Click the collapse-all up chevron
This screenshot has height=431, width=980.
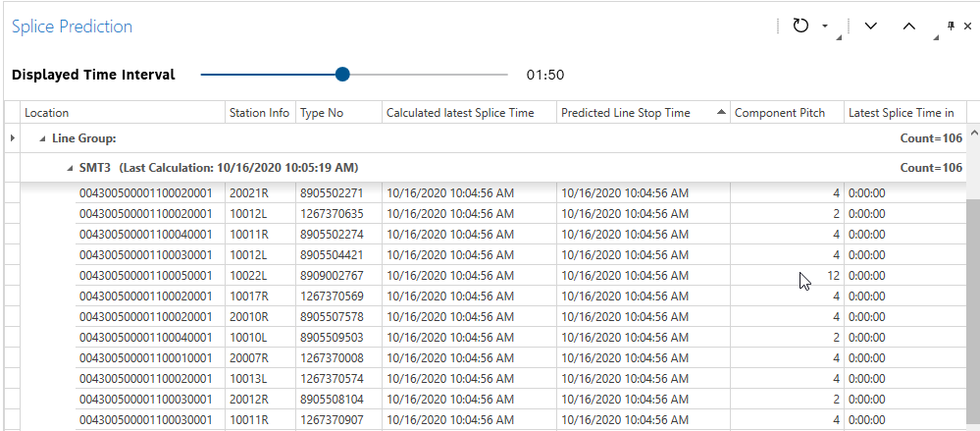point(909,26)
